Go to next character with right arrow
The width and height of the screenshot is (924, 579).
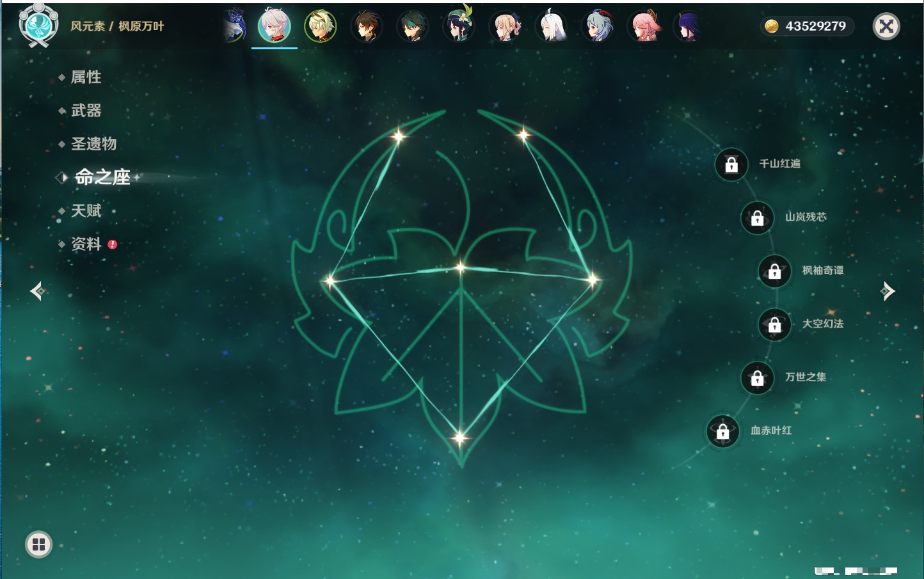[x=888, y=291]
